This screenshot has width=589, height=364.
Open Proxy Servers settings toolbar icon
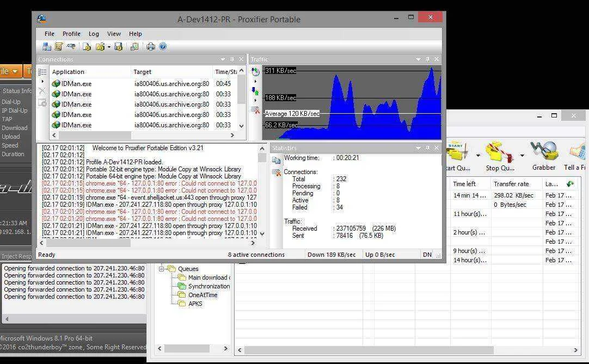[x=47, y=47]
